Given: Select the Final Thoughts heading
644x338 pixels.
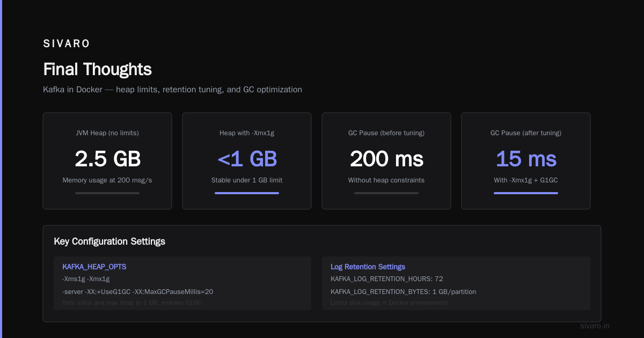Looking at the screenshot, I should pyautogui.click(x=97, y=69).
